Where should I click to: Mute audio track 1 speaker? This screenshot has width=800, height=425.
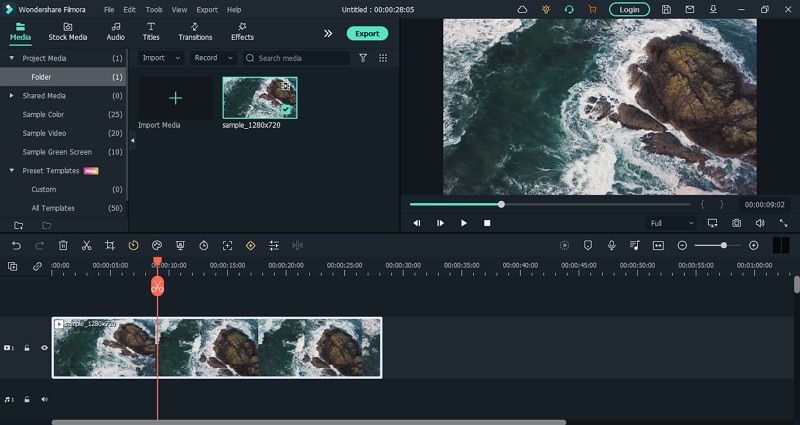(44, 399)
